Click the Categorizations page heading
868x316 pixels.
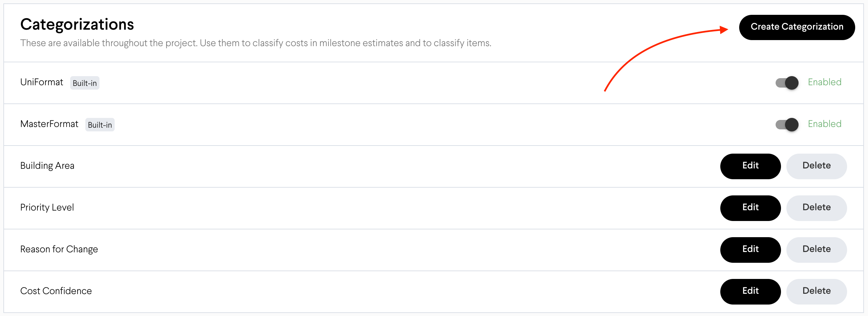[x=77, y=24]
